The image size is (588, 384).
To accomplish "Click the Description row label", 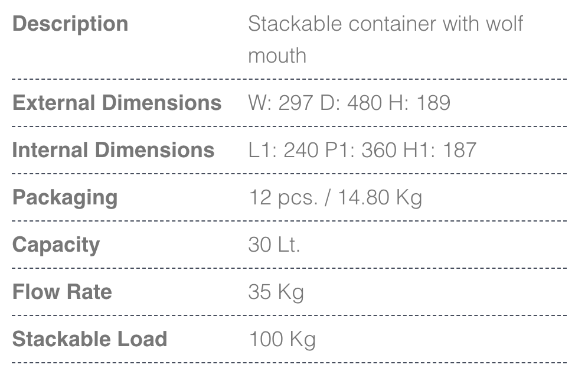I will click(x=70, y=24).
